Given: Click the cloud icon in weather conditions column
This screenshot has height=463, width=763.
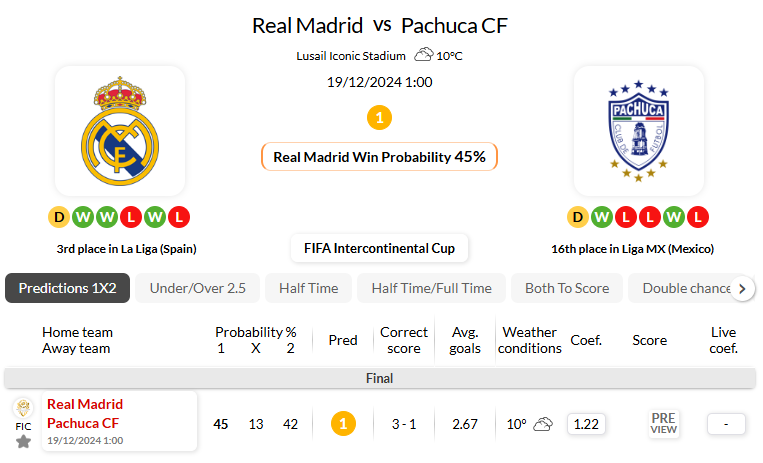Looking at the screenshot, I should [x=543, y=424].
